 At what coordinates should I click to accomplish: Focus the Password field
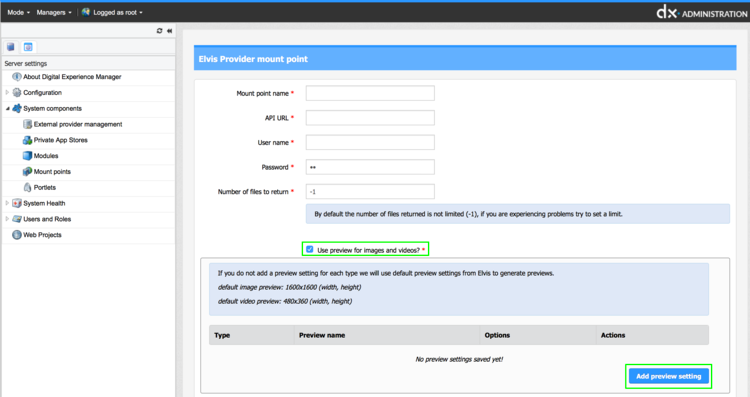[370, 167]
